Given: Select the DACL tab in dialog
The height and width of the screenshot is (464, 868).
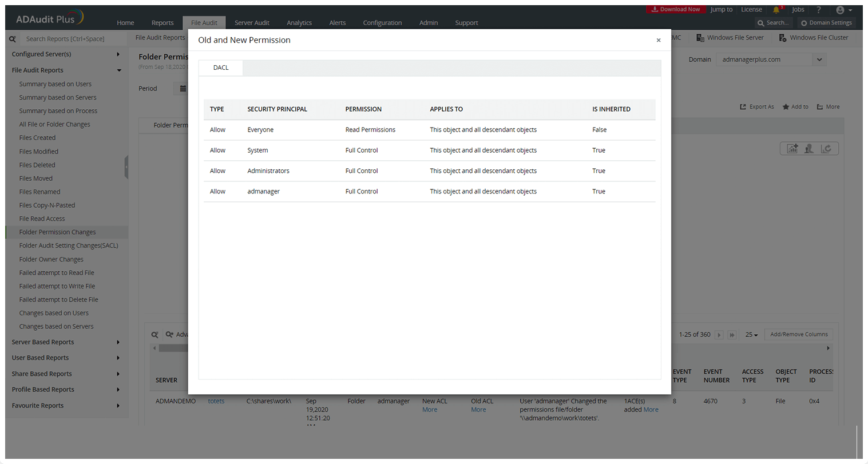Looking at the screenshot, I should [x=221, y=68].
